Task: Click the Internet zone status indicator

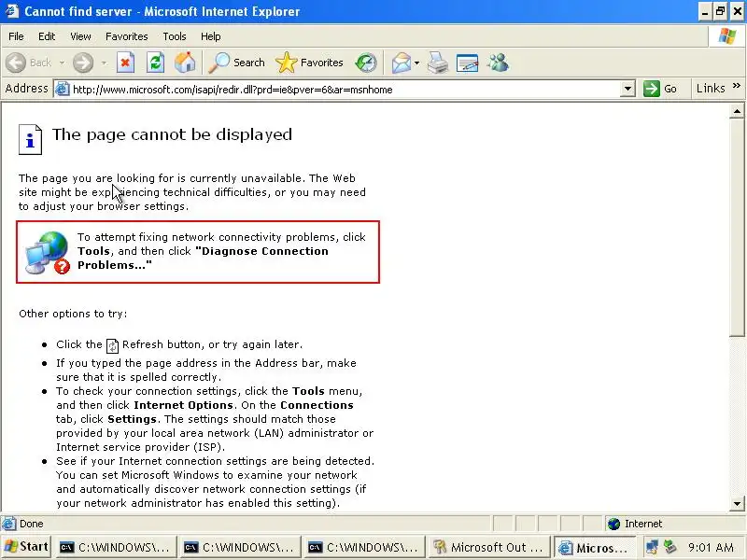Action: coord(675,524)
